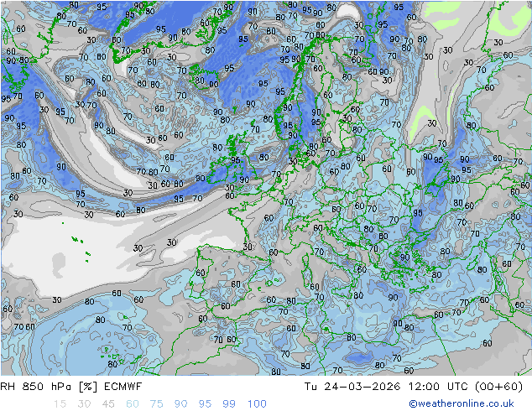Click the date '24-03-2026'
The image size is (532, 411).
click(x=362, y=387)
